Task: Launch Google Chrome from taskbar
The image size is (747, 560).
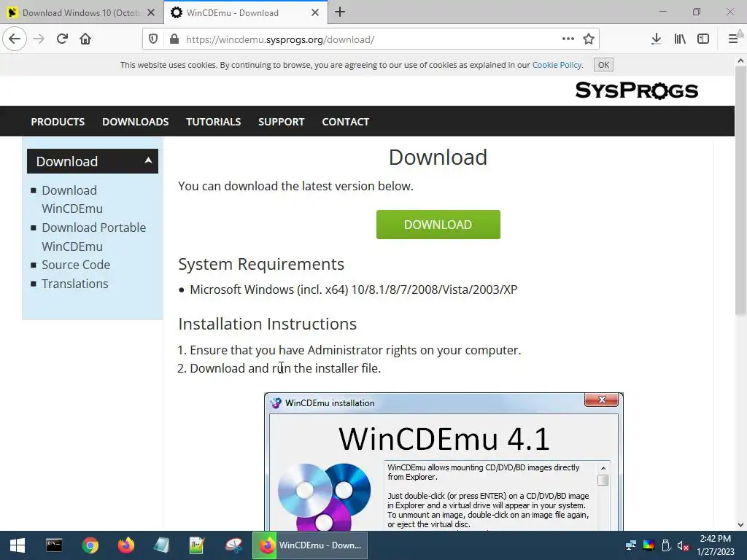Action: (x=90, y=545)
